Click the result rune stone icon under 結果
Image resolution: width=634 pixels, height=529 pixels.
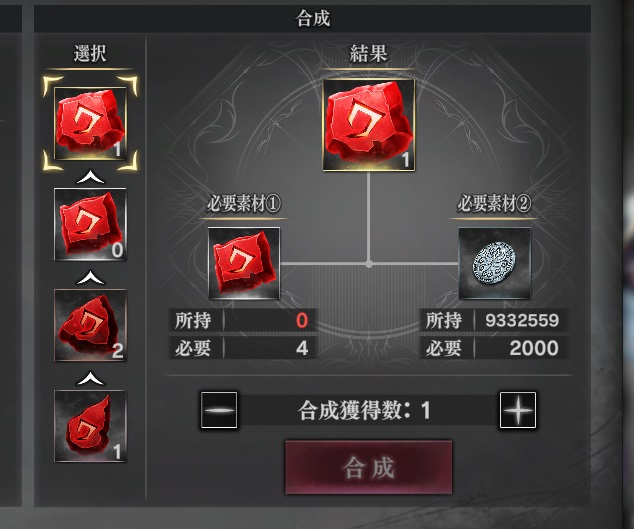(368, 125)
